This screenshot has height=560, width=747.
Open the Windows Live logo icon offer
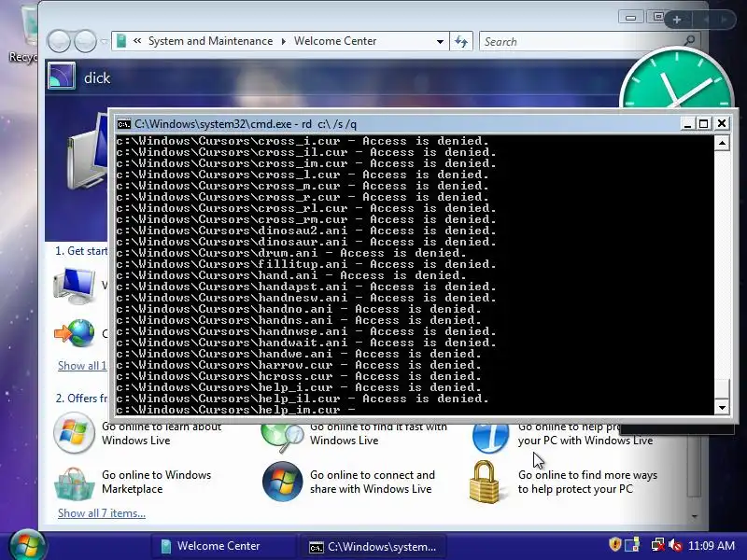click(74, 432)
